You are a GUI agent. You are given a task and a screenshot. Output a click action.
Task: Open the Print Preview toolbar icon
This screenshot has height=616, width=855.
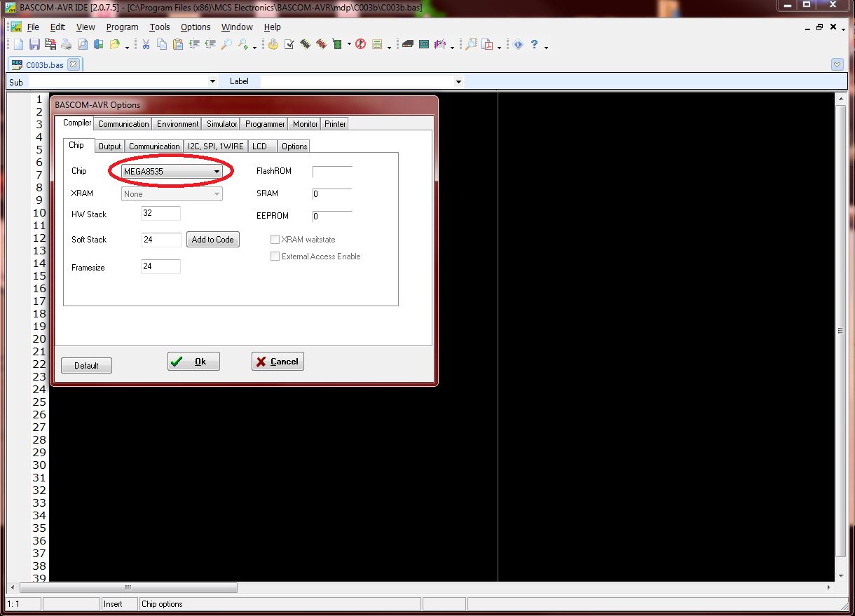[83, 45]
